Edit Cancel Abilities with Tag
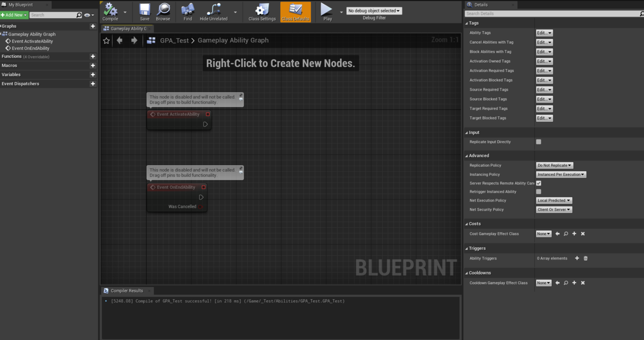 544,42
